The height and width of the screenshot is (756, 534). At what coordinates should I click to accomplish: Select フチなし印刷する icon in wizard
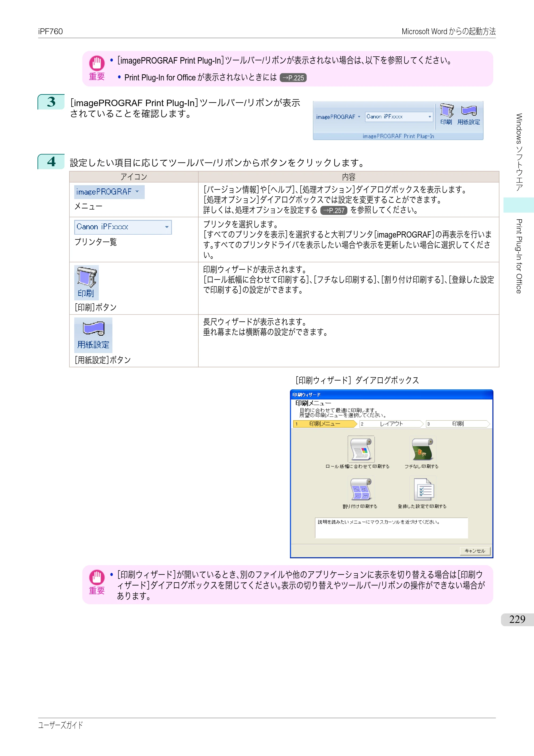422,449
